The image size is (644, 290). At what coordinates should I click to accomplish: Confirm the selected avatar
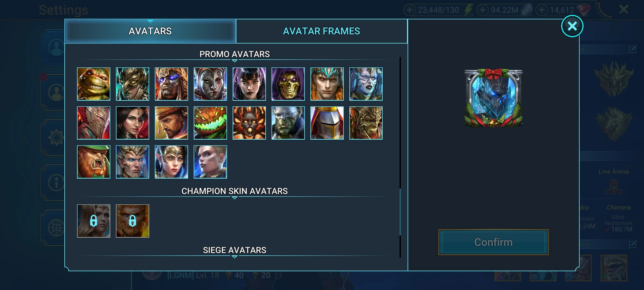click(x=493, y=242)
